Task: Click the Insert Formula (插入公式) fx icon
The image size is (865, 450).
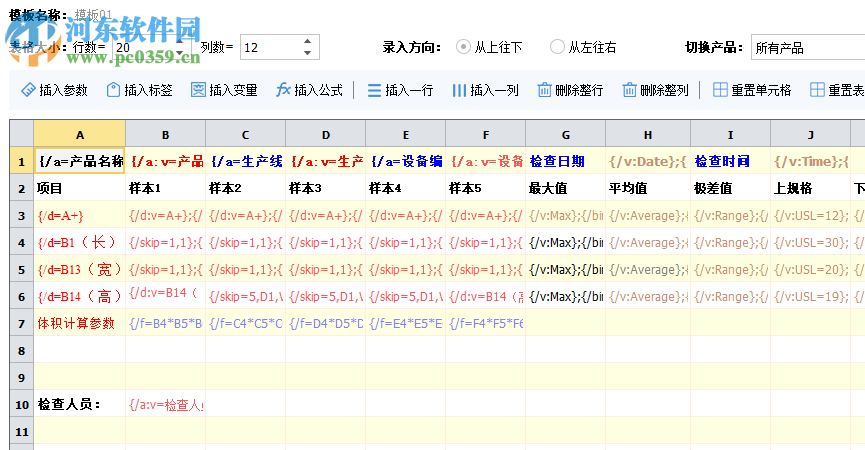Action: click(283, 90)
